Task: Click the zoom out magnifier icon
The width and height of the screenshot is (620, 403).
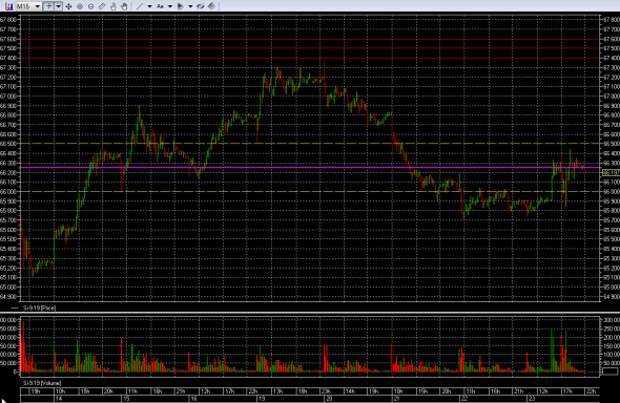Action: click(93, 6)
